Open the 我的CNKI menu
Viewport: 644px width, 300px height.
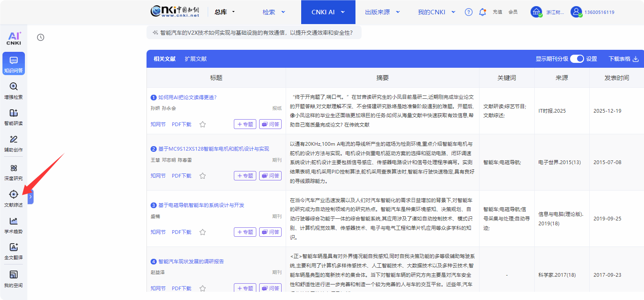click(436, 12)
